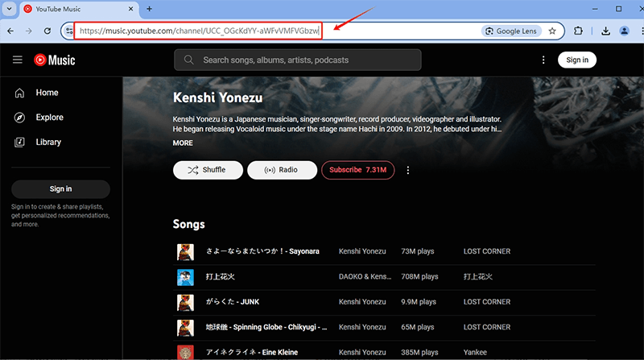Open browser downloads
This screenshot has height=360, width=644.
click(x=605, y=31)
